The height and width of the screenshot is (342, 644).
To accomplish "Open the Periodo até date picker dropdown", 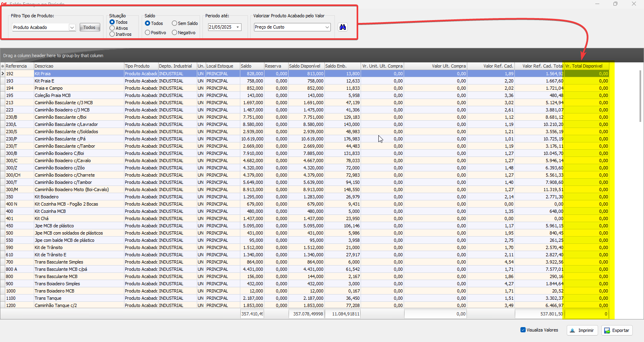I will 237,27.
